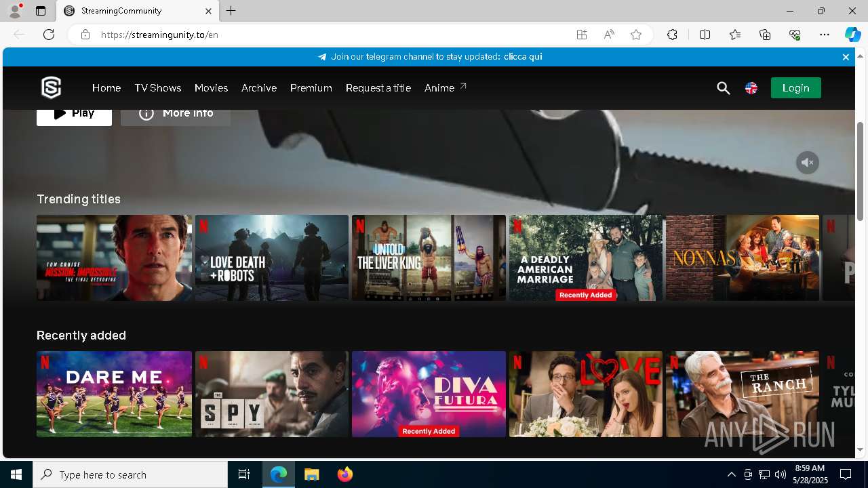Open Extensions puzzle icon
This screenshot has width=868, height=488.
[672, 35]
